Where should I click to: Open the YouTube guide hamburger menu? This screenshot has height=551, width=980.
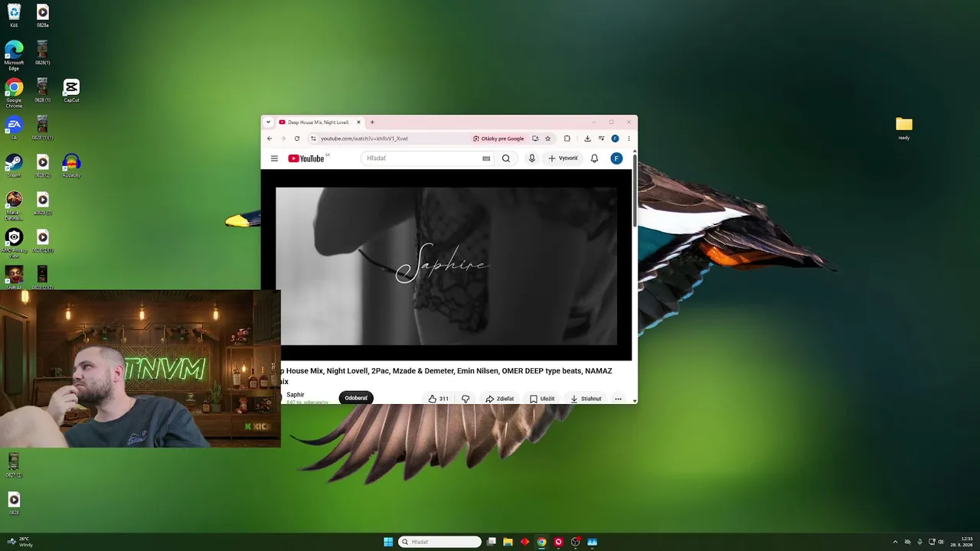[274, 158]
